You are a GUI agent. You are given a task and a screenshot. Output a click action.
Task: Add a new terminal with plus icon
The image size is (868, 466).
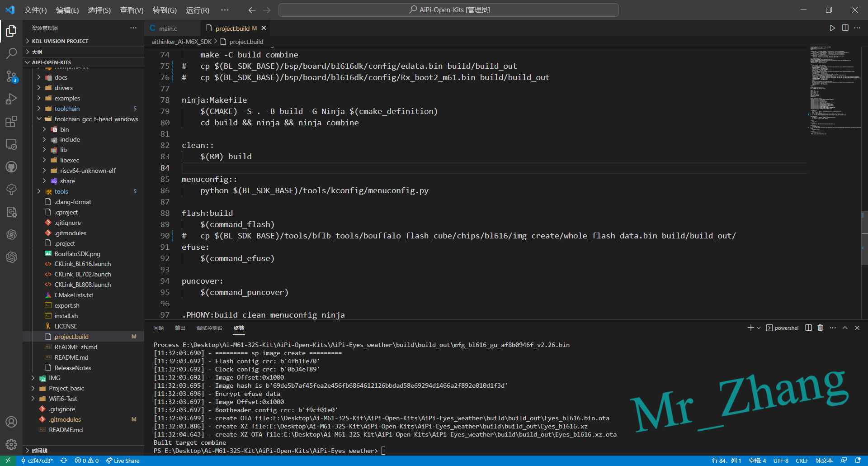pos(750,328)
